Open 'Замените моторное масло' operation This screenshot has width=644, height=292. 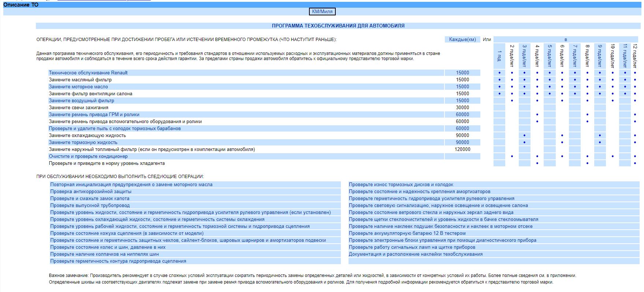[78, 87]
